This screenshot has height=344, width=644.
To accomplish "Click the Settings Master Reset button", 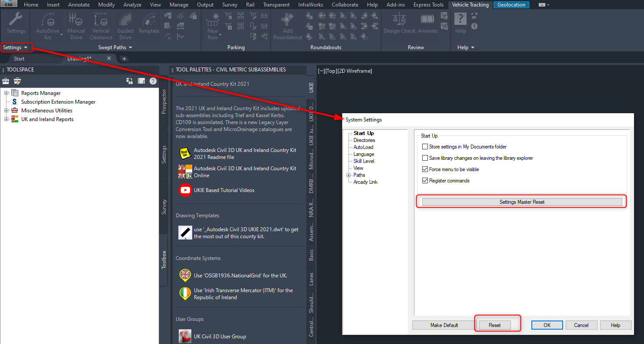I will [522, 202].
